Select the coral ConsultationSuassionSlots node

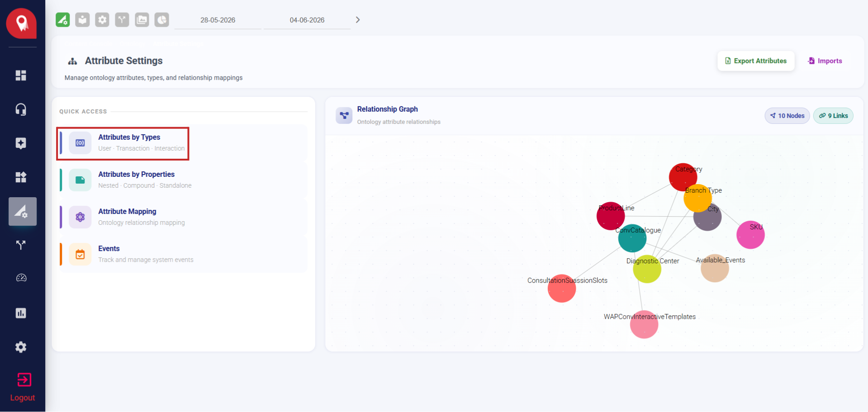point(562,288)
